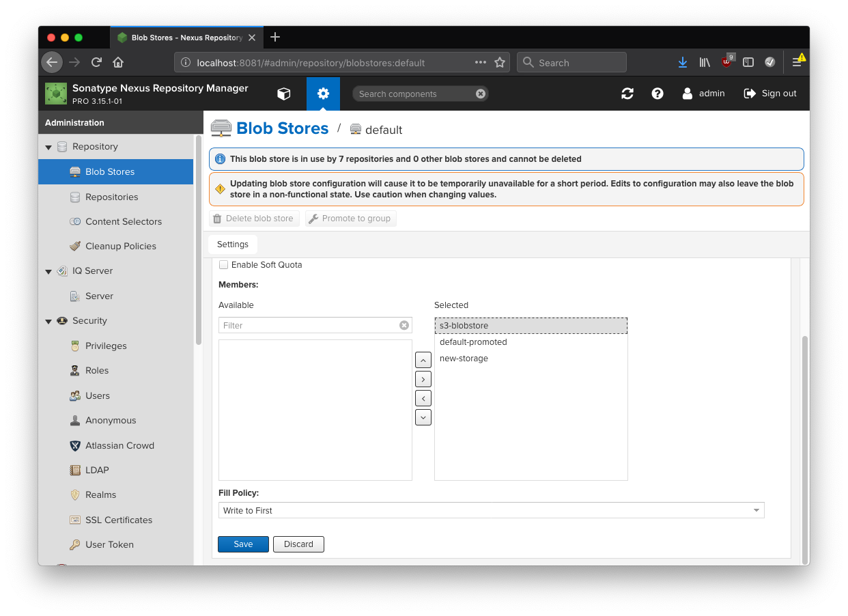Go to the Firefox home page
This screenshot has height=616, width=848.
(118, 62)
